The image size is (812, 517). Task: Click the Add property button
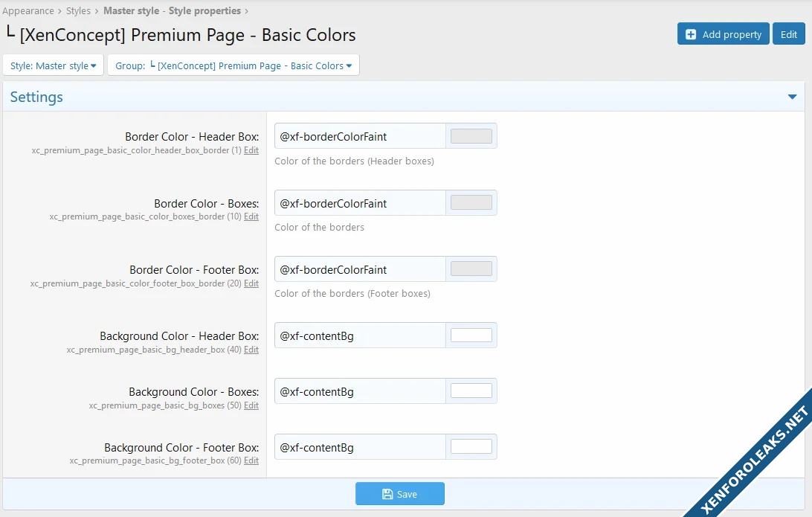tap(723, 34)
